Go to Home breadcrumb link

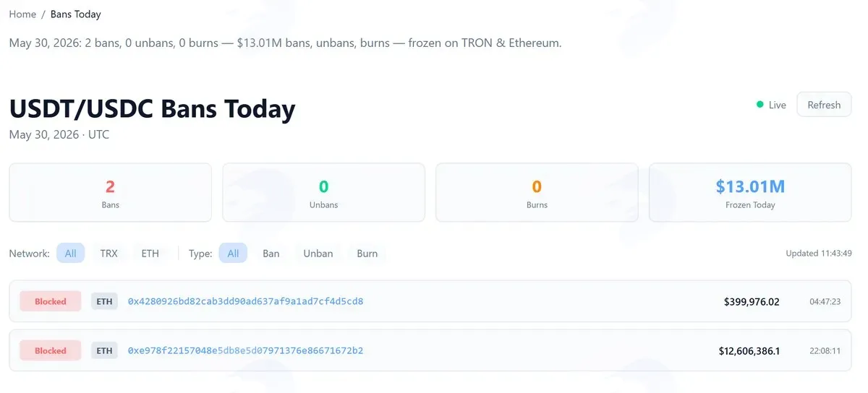(22, 14)
